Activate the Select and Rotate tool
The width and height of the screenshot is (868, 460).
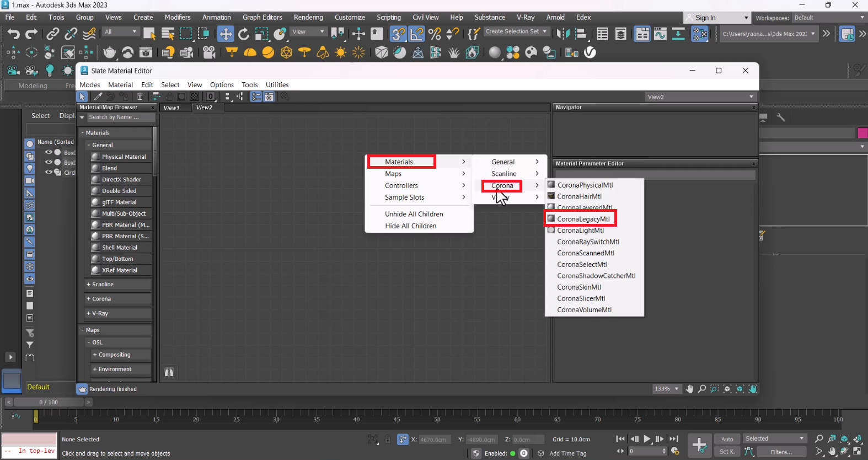244,34
